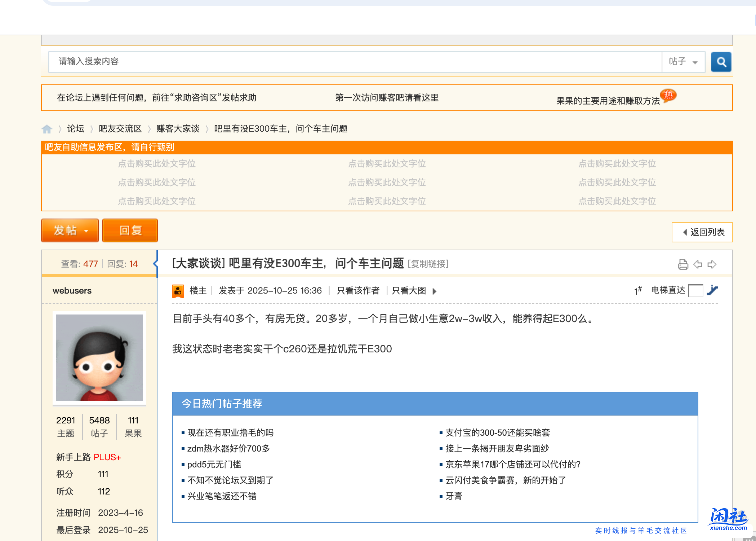This screenshot has height=541, width=756.
Task: Select the next-thread right arrow icon
Action: coord(712,264)
